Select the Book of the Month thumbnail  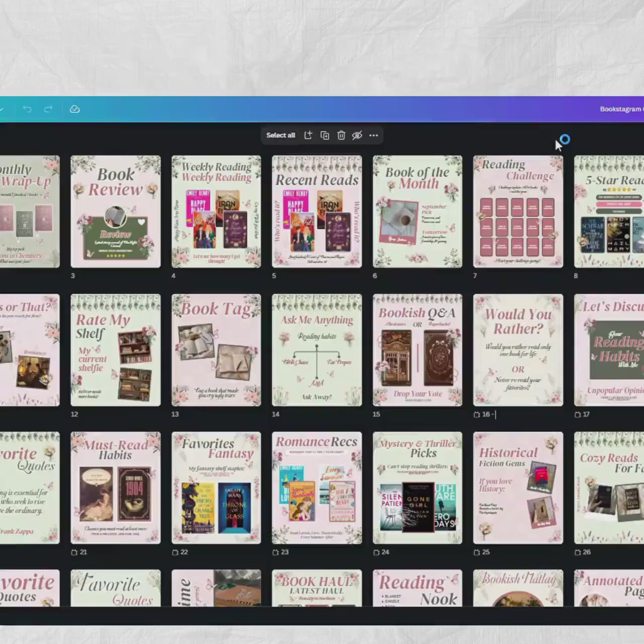tap(418, 211)
